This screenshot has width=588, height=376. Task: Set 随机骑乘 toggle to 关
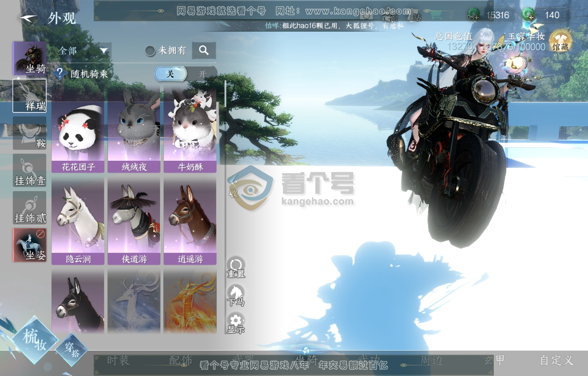tap(170, 74)
